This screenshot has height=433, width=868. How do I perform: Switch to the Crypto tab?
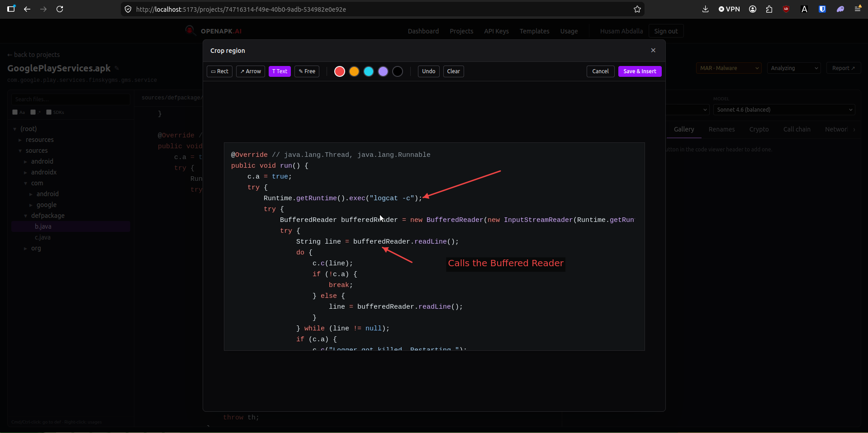(x=759, y=129)
